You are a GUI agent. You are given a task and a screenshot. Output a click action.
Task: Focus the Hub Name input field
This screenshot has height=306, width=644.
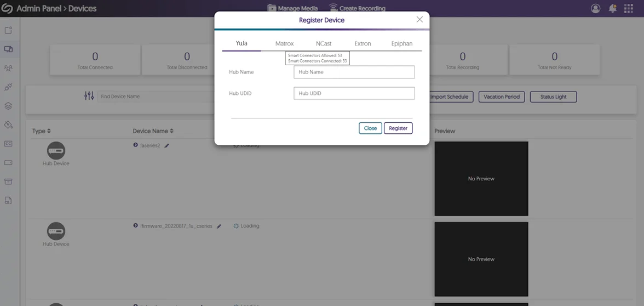(x=354, y=72)
